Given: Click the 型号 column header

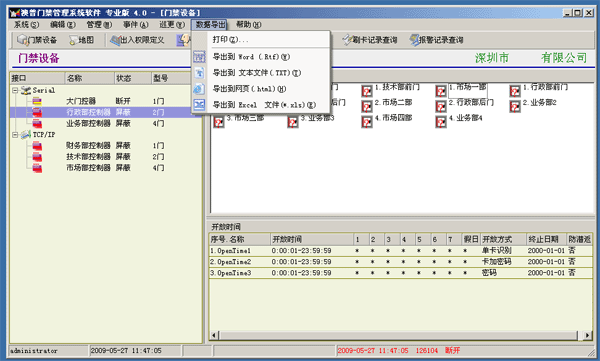Looking at the screenshot, I should pyautogui.click(x=171, y=78).
